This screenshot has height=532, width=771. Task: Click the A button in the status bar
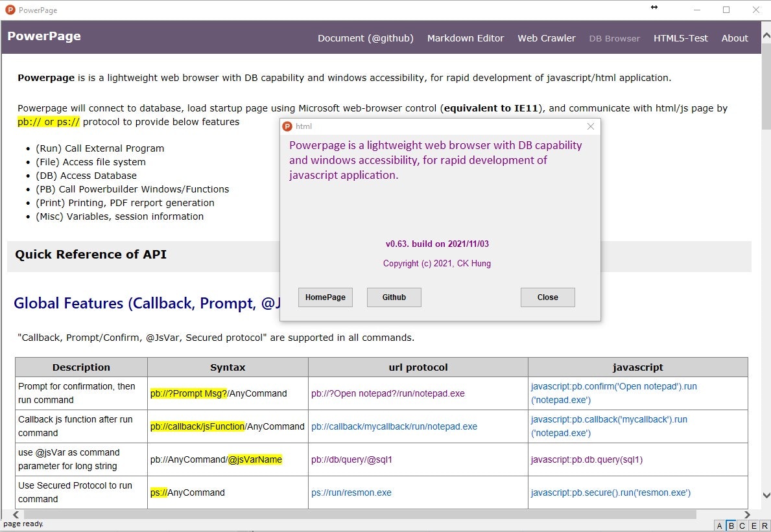point(719,526)
